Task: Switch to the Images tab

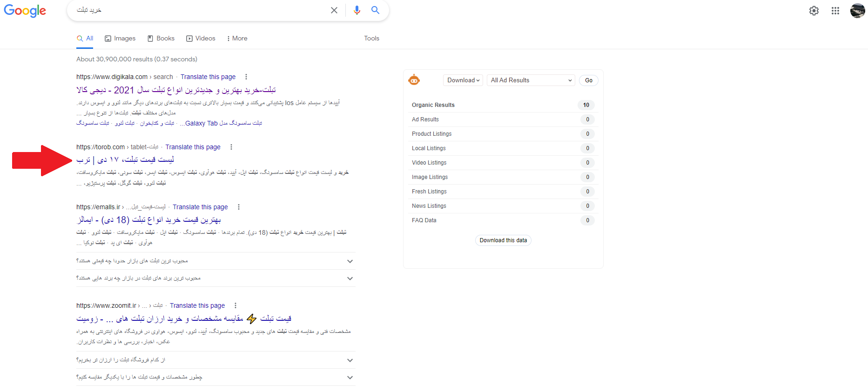Action: point(120,39)
